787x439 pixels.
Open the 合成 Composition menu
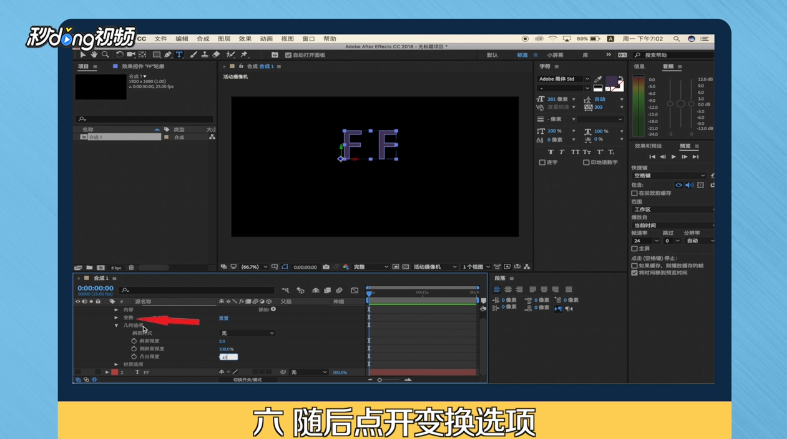203,39
